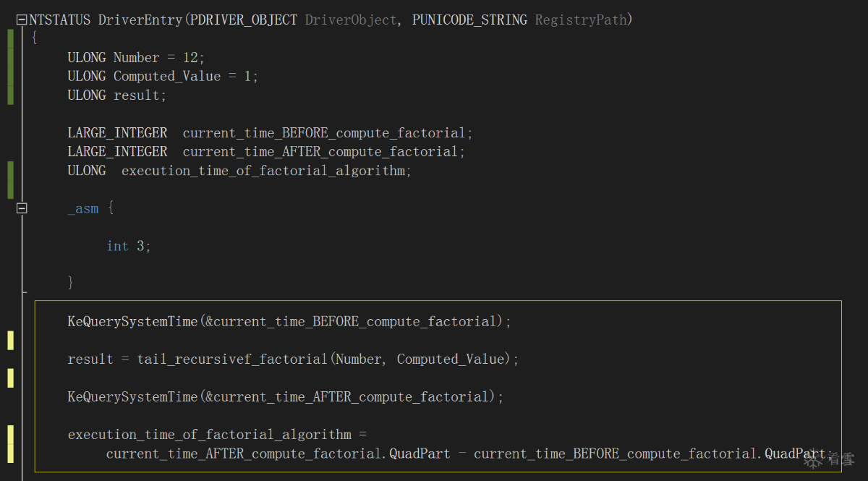Click the RegistryPath parameter name
Viewport: 868px width, 481px height.
point(582,20)
